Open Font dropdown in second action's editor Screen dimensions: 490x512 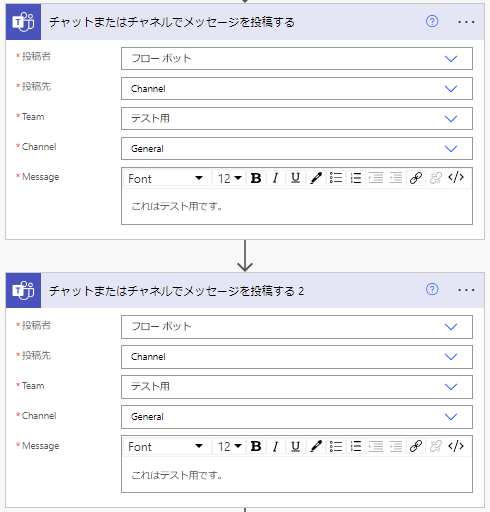[x=167, y=446]
